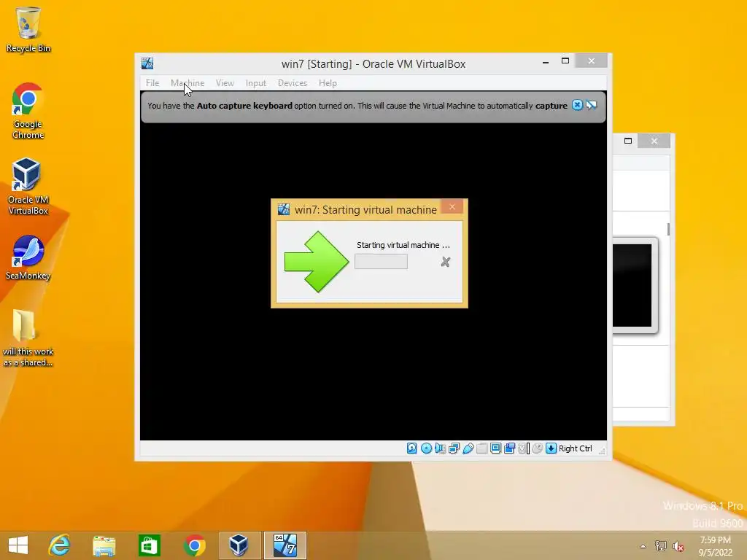The width and height of the screenshot is (747, 560).
Task: Close the background VirtualBox Manager window
Action: pyautogui.click(x=654, y=141)
